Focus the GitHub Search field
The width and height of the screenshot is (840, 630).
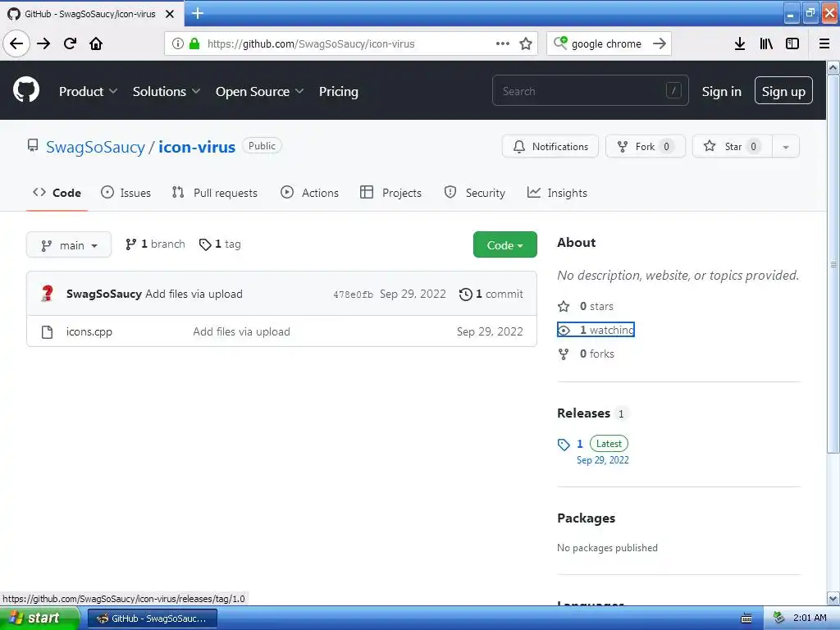(590, 90)
